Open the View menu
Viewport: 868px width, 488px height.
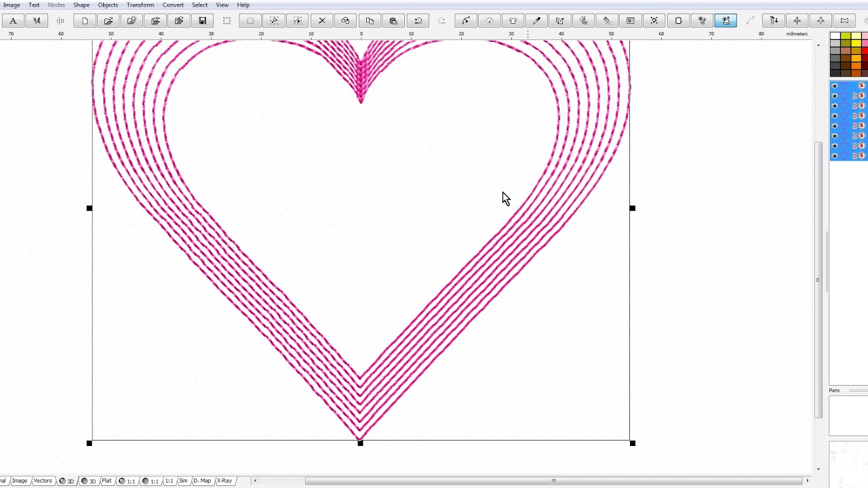[x=222, y=5]
